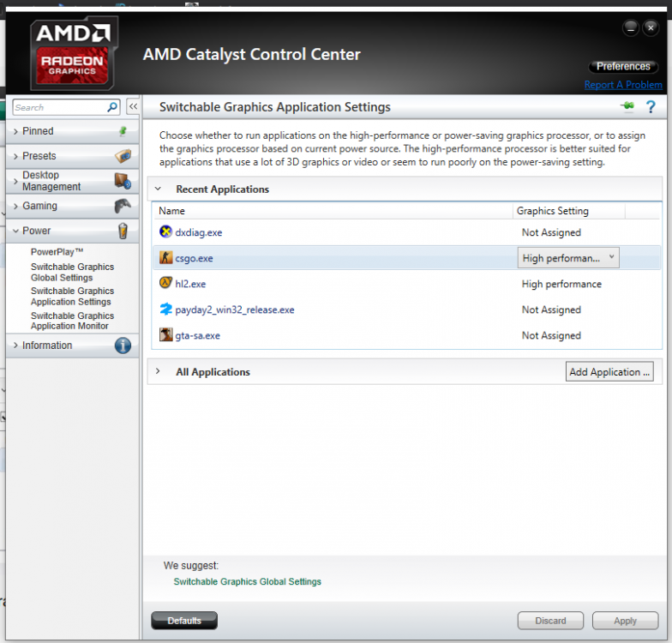This screenshot has width=672, height=643.
Task: Click the Defaults button
Action: point(184,621)
